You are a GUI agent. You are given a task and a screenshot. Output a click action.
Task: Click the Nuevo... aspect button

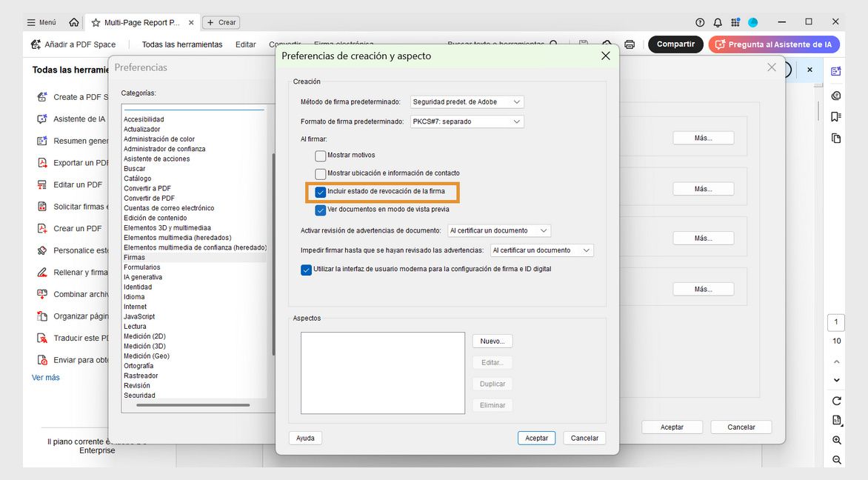tap(492, 341)
